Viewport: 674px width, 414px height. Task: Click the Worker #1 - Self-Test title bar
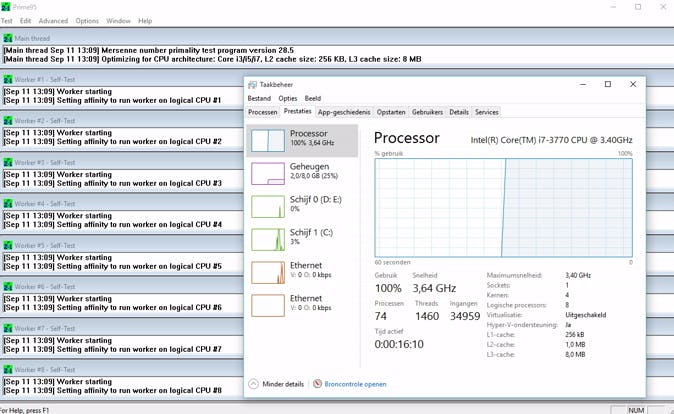[x=122, y=80]
